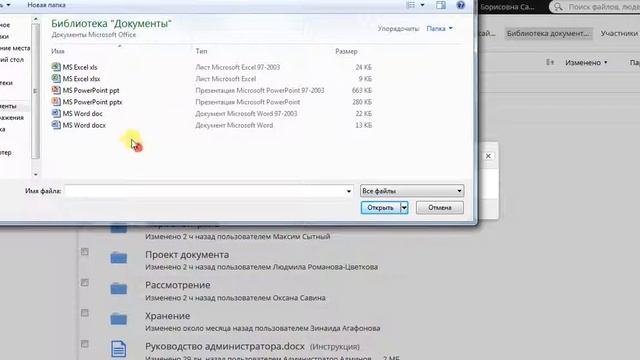Open the Папка arrange-by dropdown
Viewport: 640px width, 360px height.
(440, 29)
